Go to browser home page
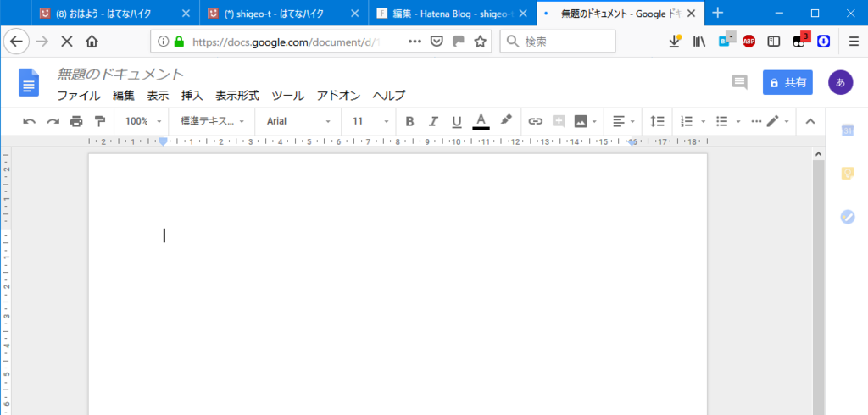This screenshot has width=868, height=415. [92, 41]
